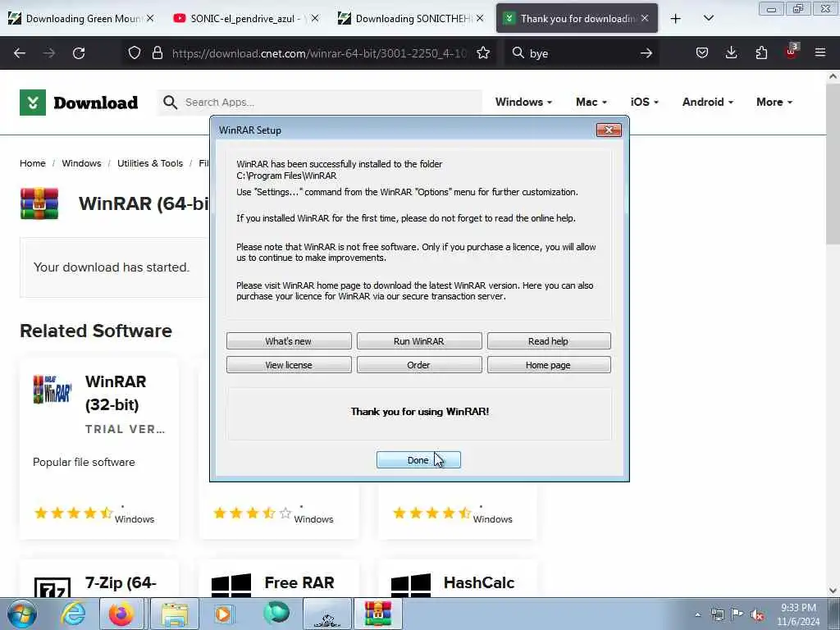Close the Downloading Green Mountain tab
Viewport: 840px width, 630px height.
[x=150, y=18]
